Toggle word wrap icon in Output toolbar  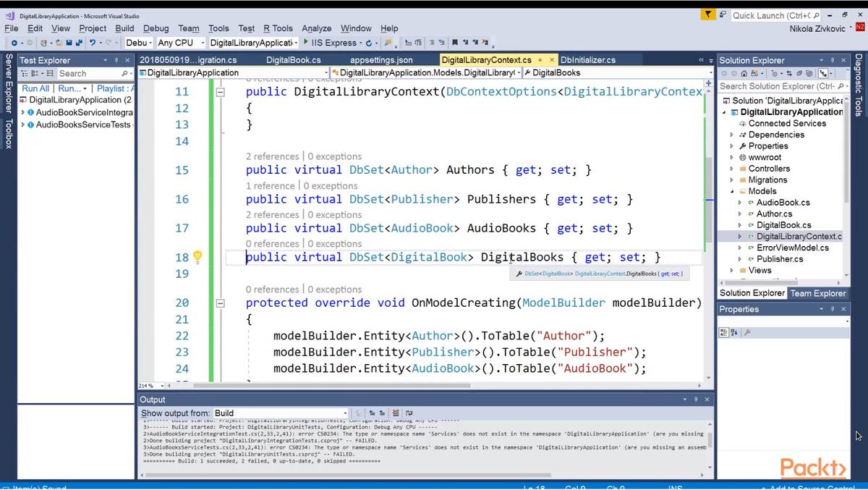[409, 413]
